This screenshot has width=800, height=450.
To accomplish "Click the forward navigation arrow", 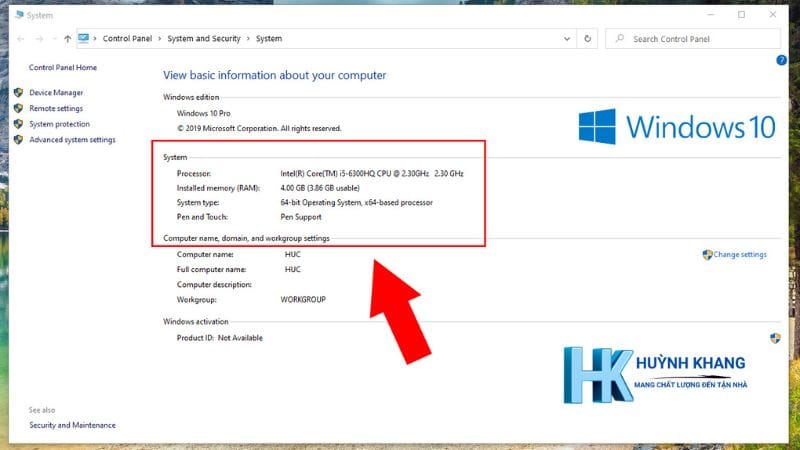I will 39,39.
